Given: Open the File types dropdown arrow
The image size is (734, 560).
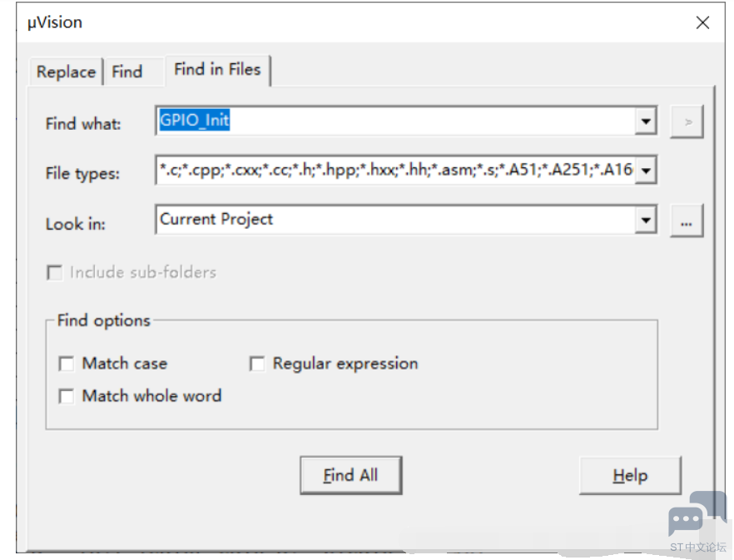Looking at the screenshot, I should 646,171.
